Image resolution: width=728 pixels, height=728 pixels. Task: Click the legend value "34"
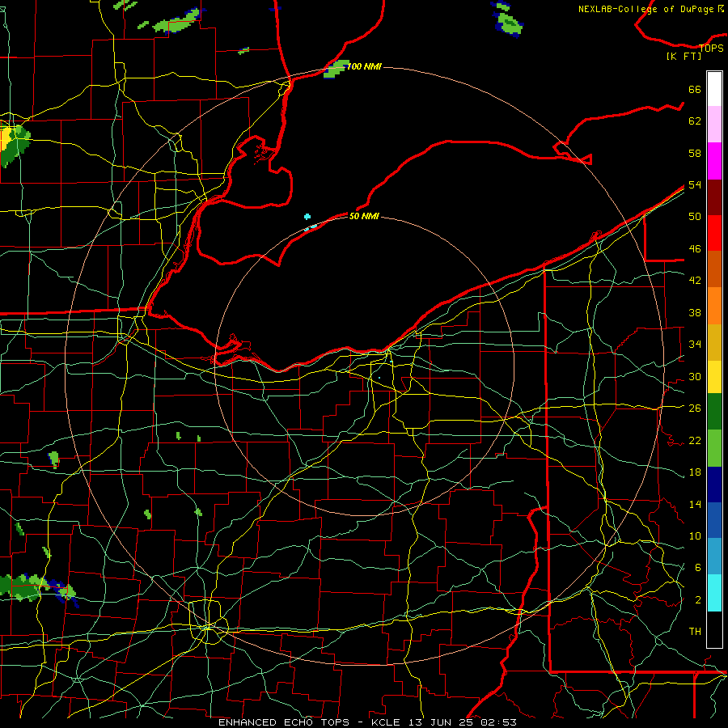[695, 345]
